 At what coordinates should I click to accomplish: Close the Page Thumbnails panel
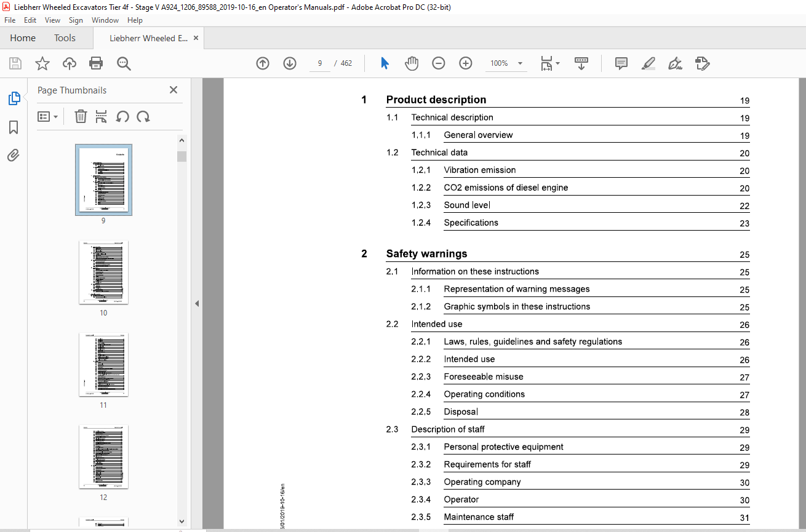(174, 90)
